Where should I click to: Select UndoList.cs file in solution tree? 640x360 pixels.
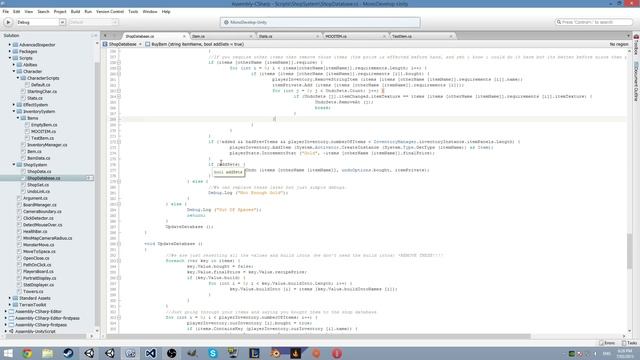tap(38, 191)
